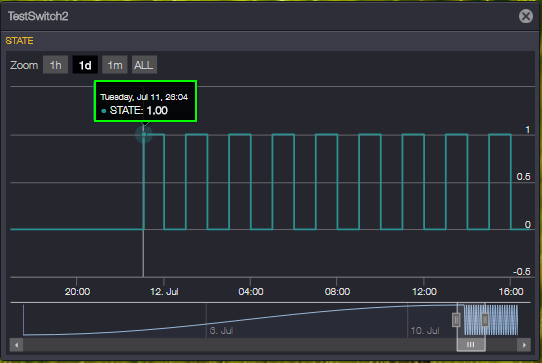Select the 1d zoom range
Image resolution: width=542 pixels, height=363 pixels.
85,65
